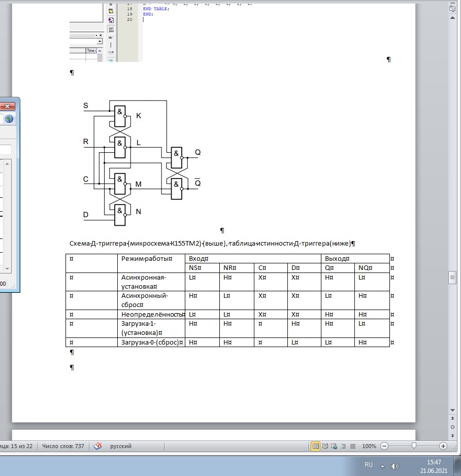The height and width of the screenshot is (476, 461).
Task: Click the 'Выход' header cell
Action: click(x=355, y=259)
